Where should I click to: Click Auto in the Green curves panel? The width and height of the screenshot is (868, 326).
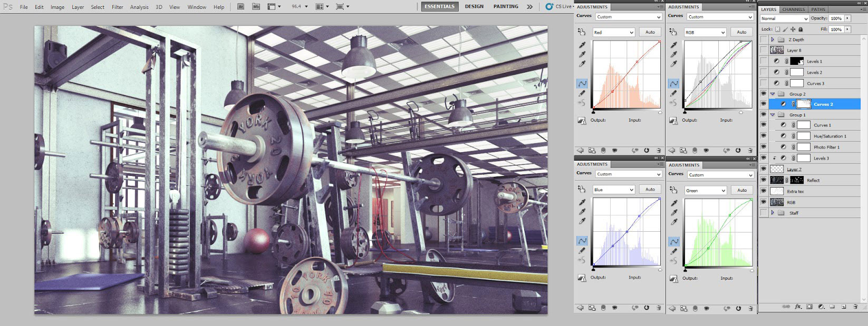point(741,190)
